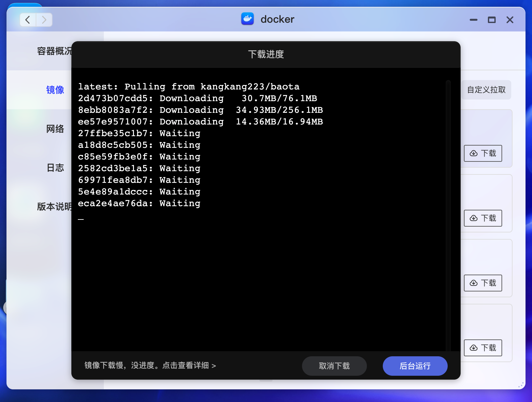Click the 2d473b07cdd5 downloading line
The image size is (532, 402).
click(198, 98)
